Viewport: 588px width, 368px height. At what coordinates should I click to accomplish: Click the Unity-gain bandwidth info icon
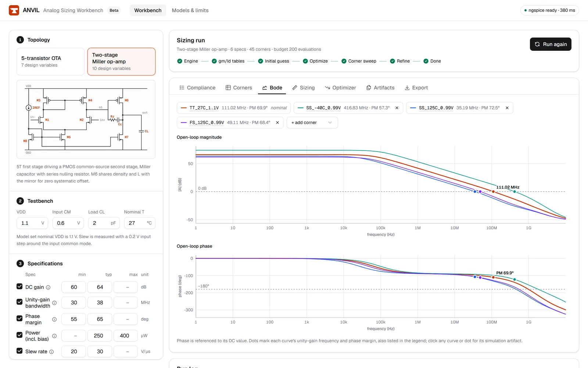pyautogui.click(x=54, y=303)
